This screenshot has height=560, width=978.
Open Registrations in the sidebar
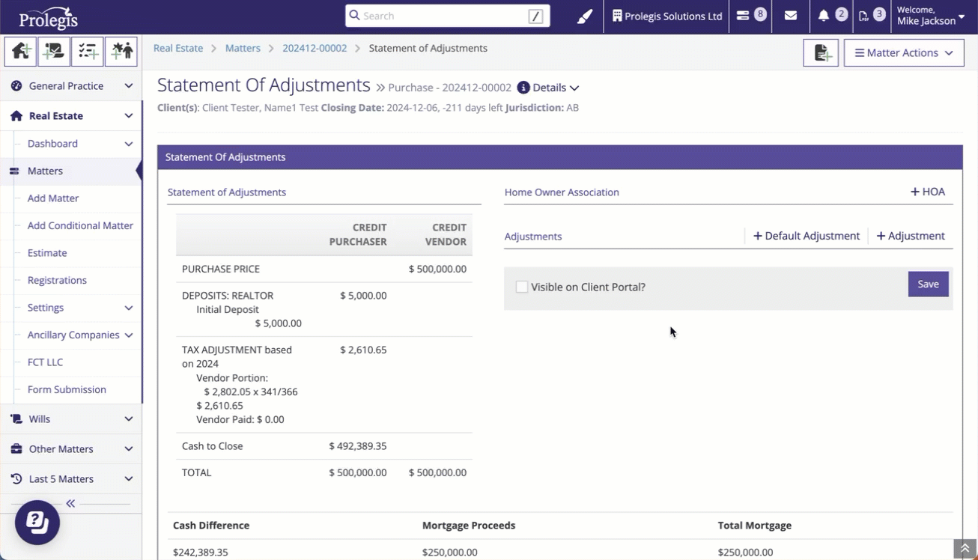pos(57,280)
